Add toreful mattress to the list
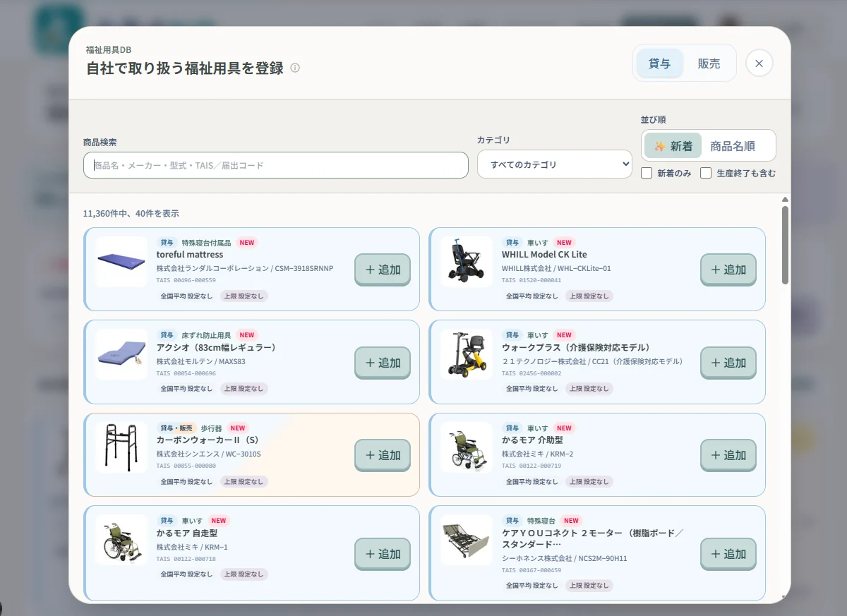The height and width of the screenshot is (616, 847). 383,270
